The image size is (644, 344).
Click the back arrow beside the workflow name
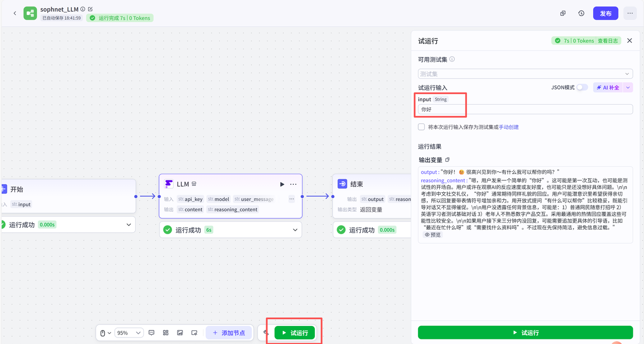tap(15, 14)
